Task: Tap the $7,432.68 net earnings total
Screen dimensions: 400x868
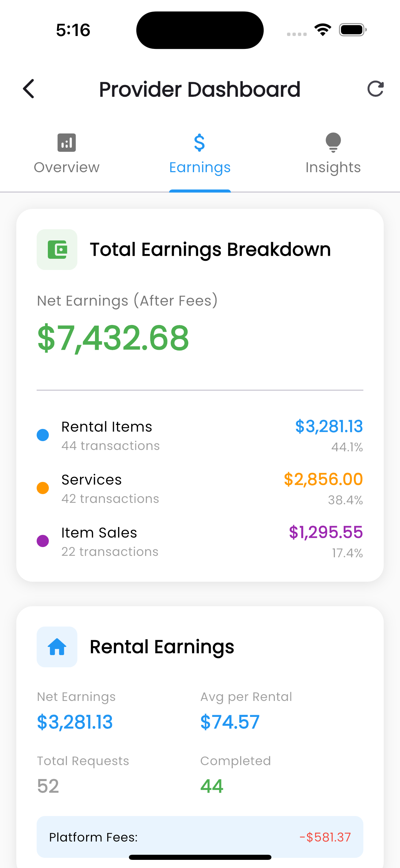Action: click(x=113, y=338)
